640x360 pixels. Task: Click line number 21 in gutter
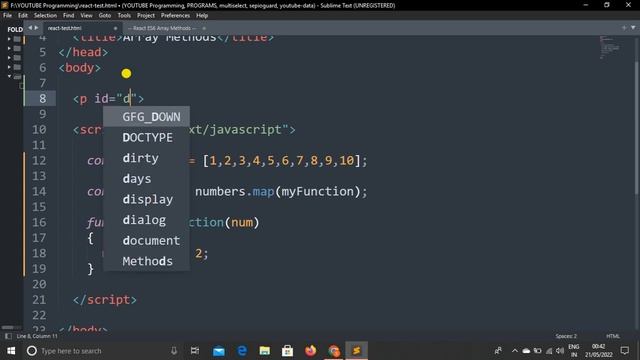pos(39,300)
